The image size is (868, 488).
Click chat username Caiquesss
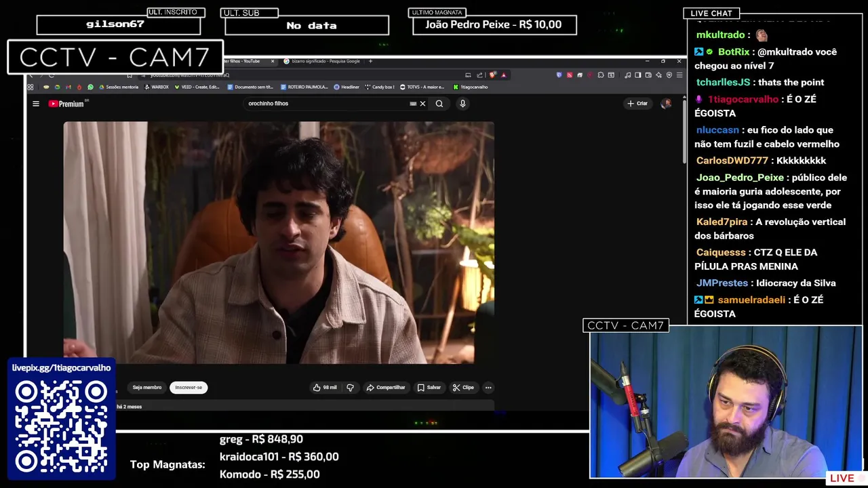point(720,252)
